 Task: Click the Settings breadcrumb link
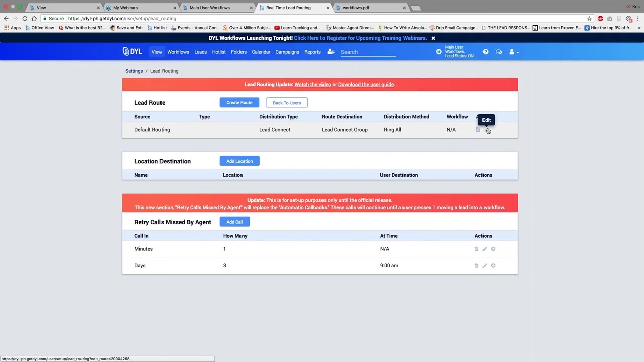[x=134, y=71]
